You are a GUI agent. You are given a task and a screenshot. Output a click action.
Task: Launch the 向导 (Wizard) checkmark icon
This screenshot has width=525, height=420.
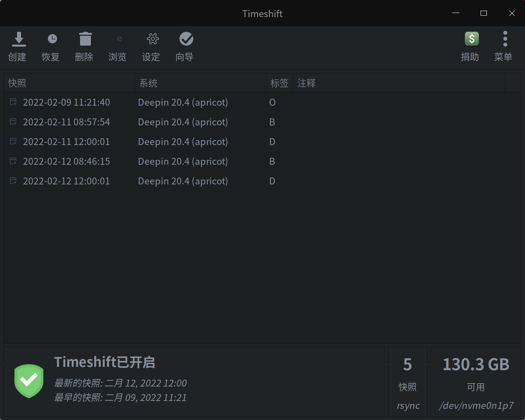click(186, 39)
